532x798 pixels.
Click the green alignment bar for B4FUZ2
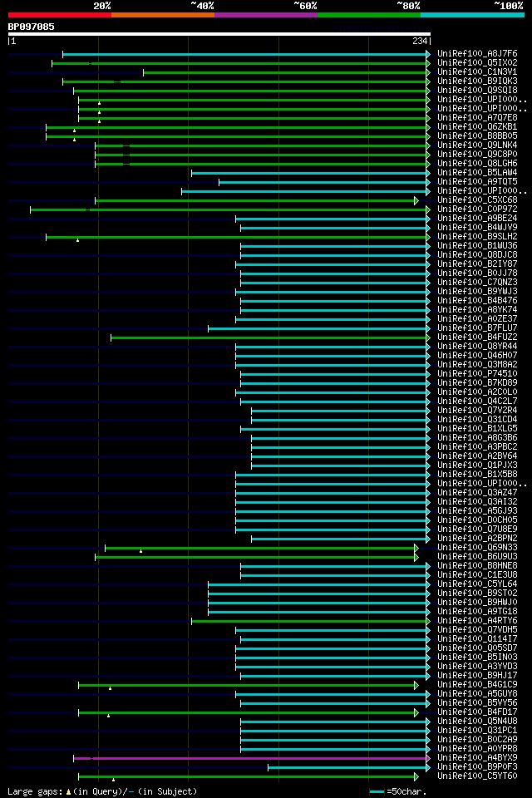pos(270,338)
